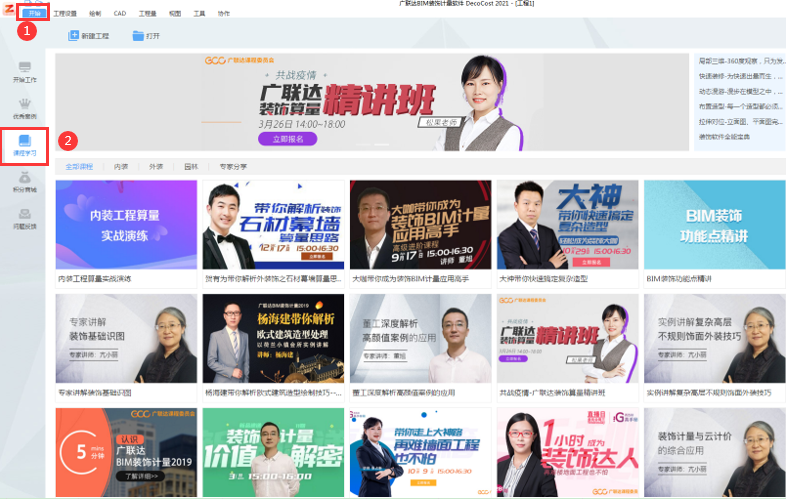Open the 绘制 menu
The height and width of the screenshot is (499, 786).
(x=95, y=14)
